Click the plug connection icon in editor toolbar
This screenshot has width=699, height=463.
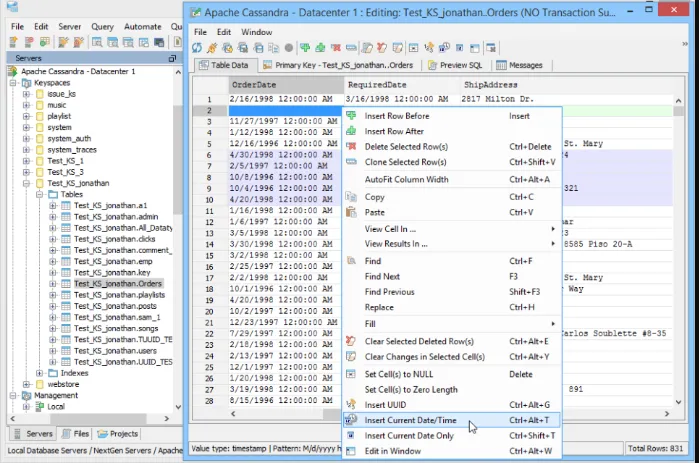coord(212,48)
